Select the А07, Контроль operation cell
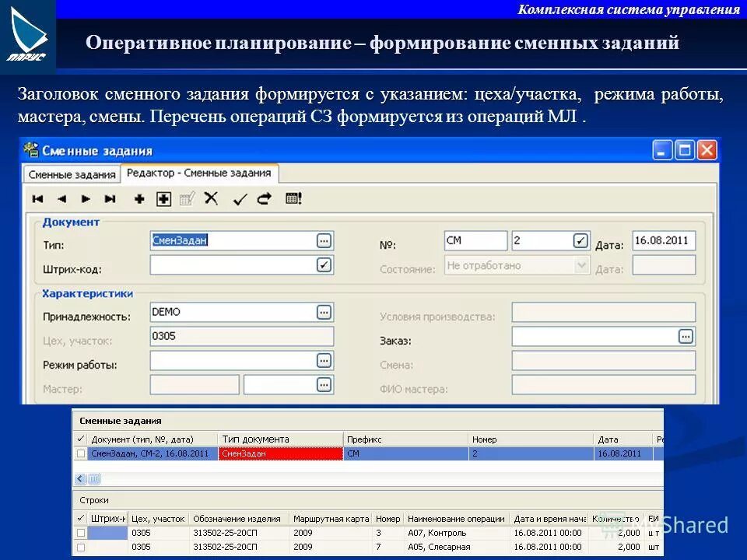The width and height of the screenshot is (747, 560). point(457,533)
